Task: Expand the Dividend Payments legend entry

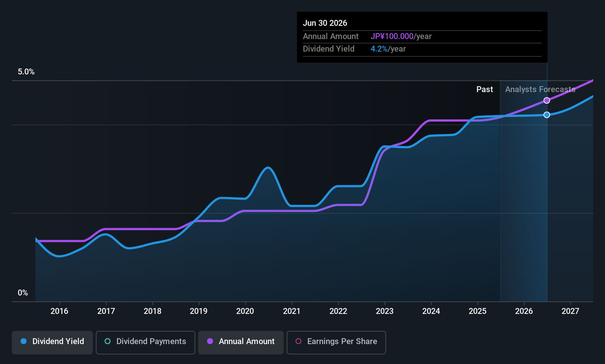Action: pos(145,342)
